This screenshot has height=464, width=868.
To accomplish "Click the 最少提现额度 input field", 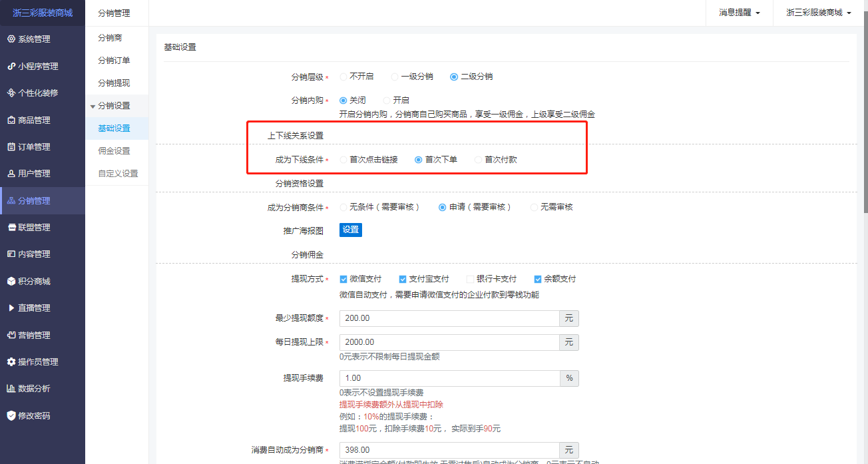I will 449,318.
